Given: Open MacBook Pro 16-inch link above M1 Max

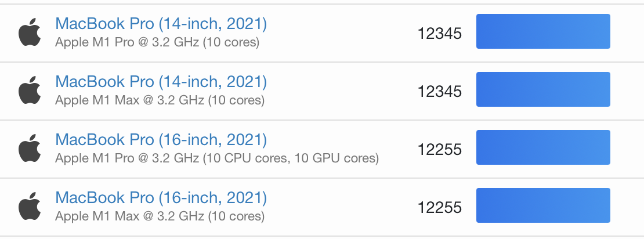Looking at the screenshot, I should tap(161, 198).
